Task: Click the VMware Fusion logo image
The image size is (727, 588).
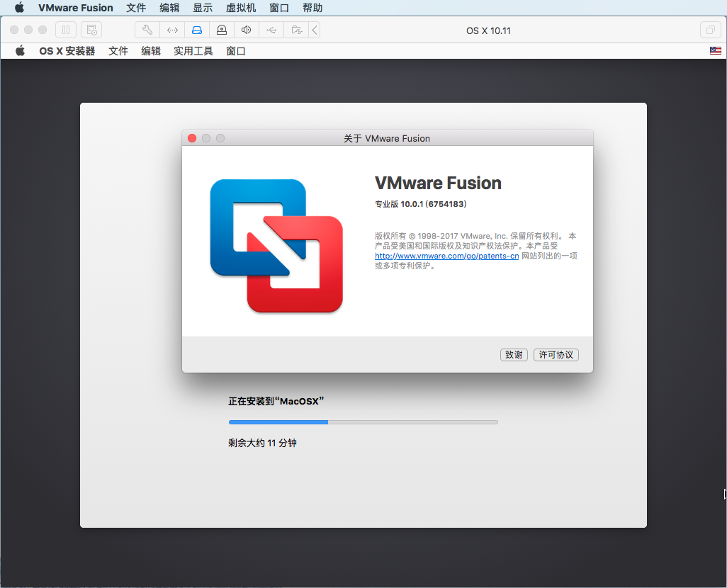Action: (276, 246)
